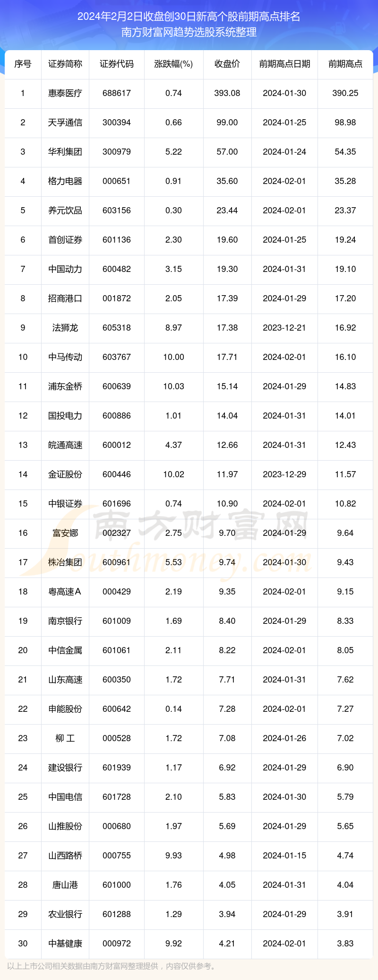Select stock name 山西路桥
The width and height of the screenshot is (378, 980).
(x=65, y=856)
